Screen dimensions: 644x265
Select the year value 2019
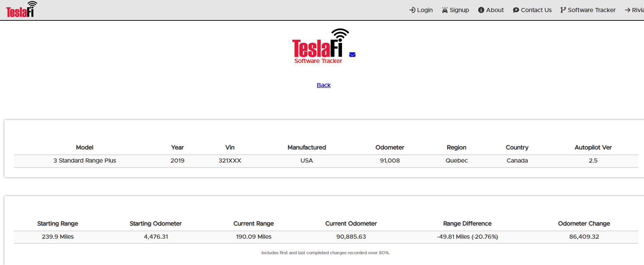(x=177, y=161)
